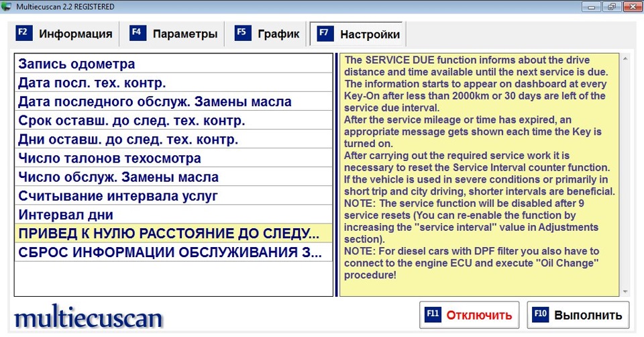Click the Multiecuscan title bar app icon
The width and height of the screenshot is (644, 337).
coord(6,7)
